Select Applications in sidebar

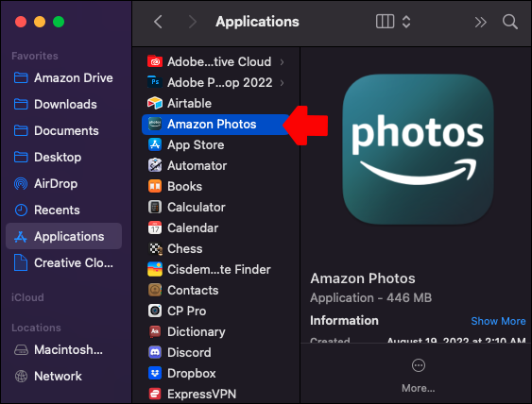pos(63,237)
